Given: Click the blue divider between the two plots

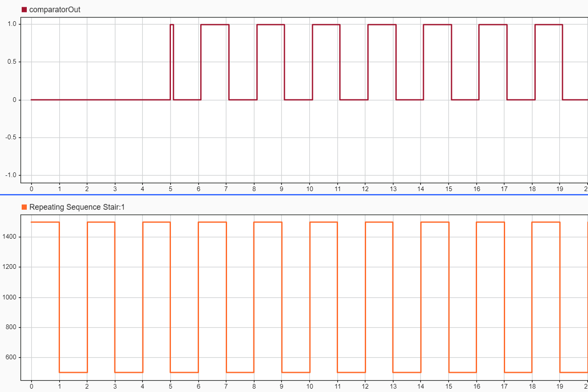Looking at the screenshot, I should [294, 195].
